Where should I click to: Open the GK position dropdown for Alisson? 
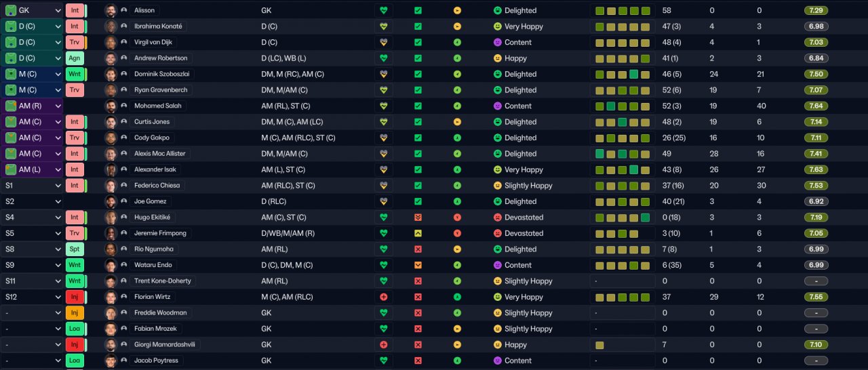pyautogui.click(x=33, y=11)
